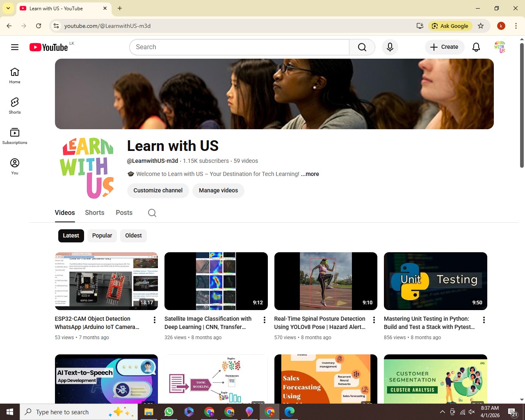The width and height of the screenshot is (525, 420).
Task: Open the Posts tab
Action: 124,212
